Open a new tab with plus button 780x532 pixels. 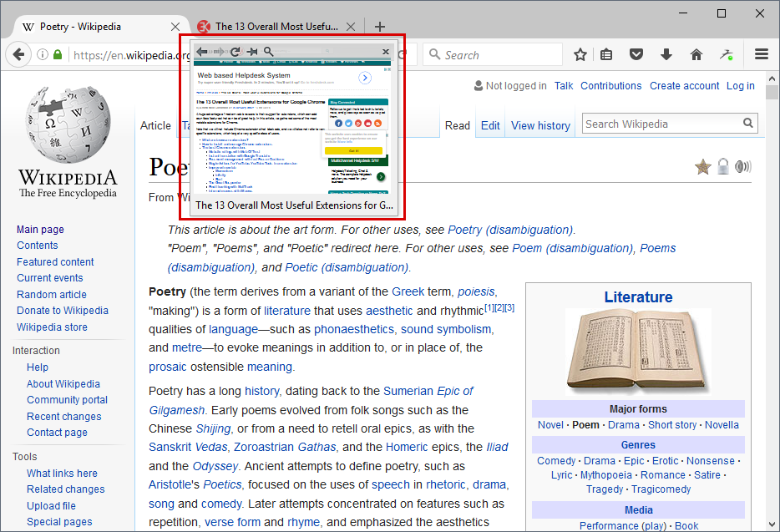[379, 27]
